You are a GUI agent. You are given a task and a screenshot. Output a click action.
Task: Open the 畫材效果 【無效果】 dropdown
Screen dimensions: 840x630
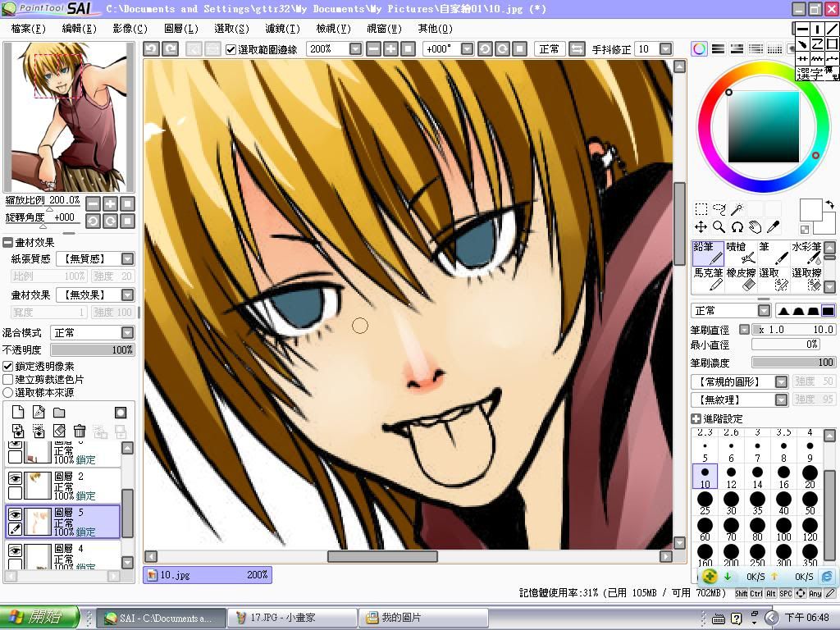[127, 295]
